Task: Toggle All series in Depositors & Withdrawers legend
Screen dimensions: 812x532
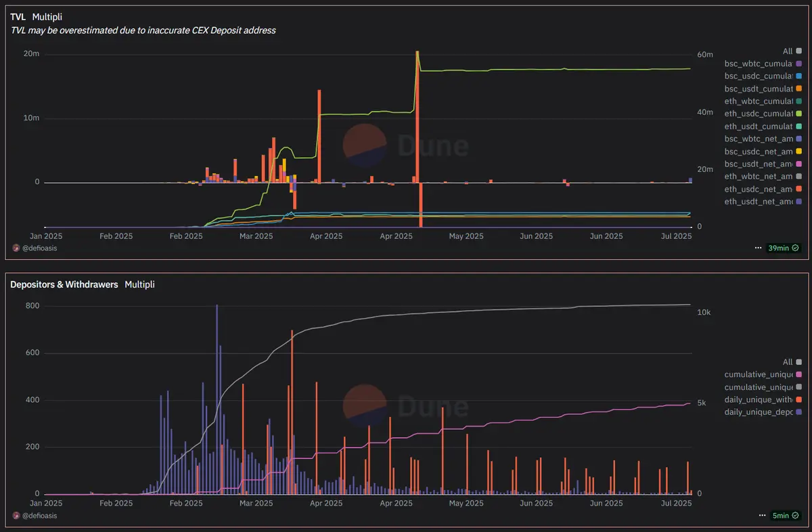Action: click(x=792, y=362)
